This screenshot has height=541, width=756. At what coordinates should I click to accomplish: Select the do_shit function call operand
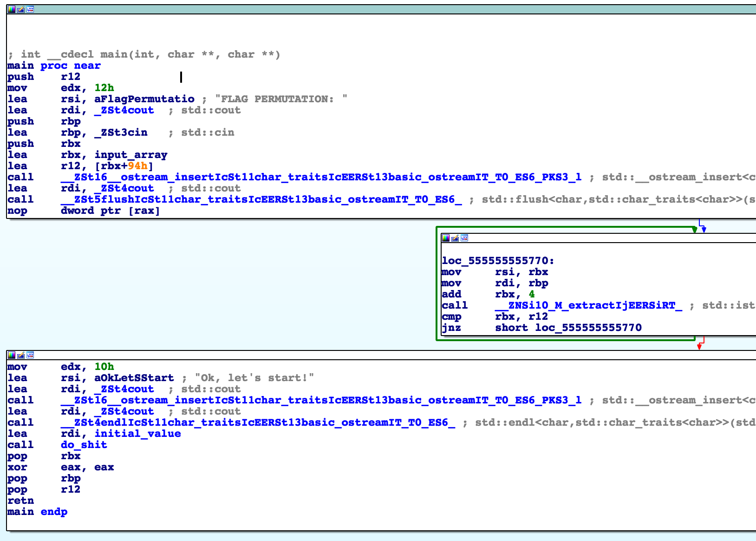tap(84, 445)
